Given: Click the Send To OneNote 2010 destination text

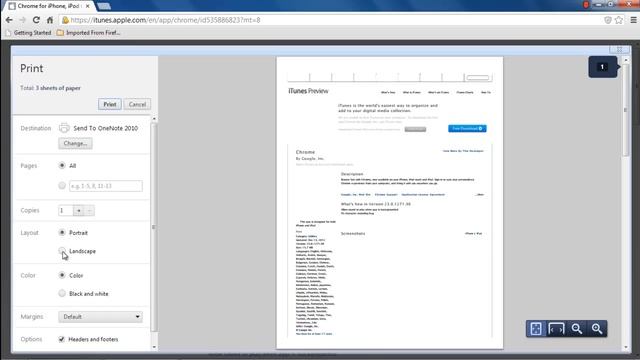Looking at the screenshot, I should [106, 128].
